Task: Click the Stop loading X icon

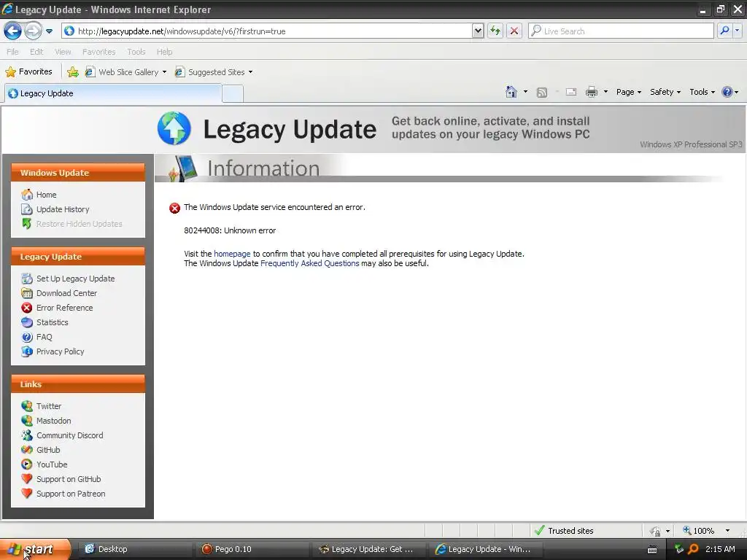Action: (x=514, y=31)
